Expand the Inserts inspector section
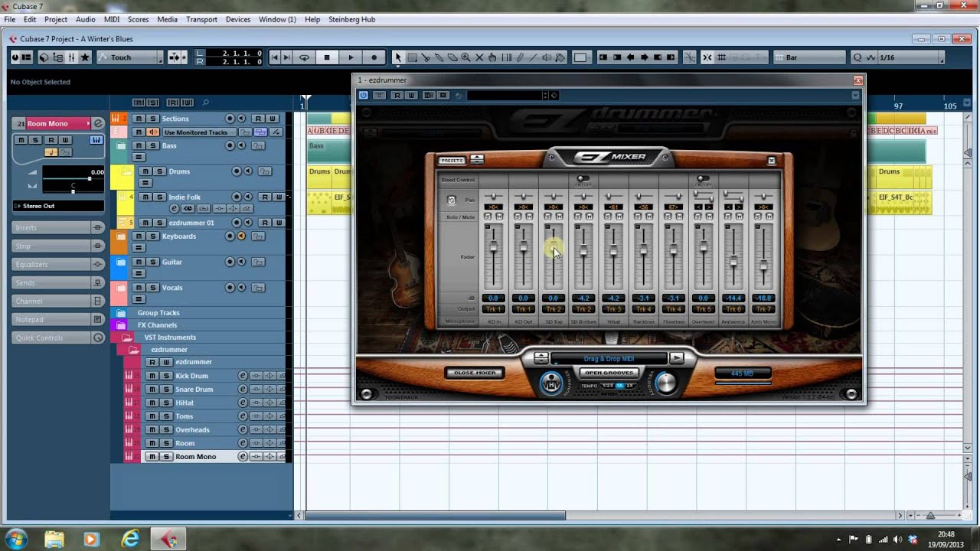 (x=57, y=227)
